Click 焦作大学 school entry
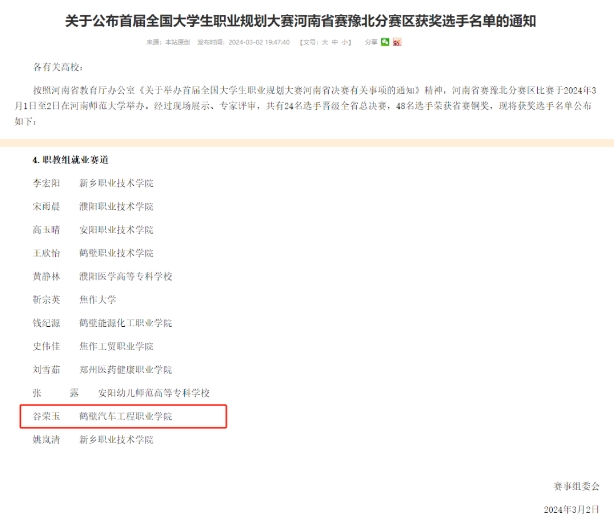The image size is (614, 516). (98, 299)
